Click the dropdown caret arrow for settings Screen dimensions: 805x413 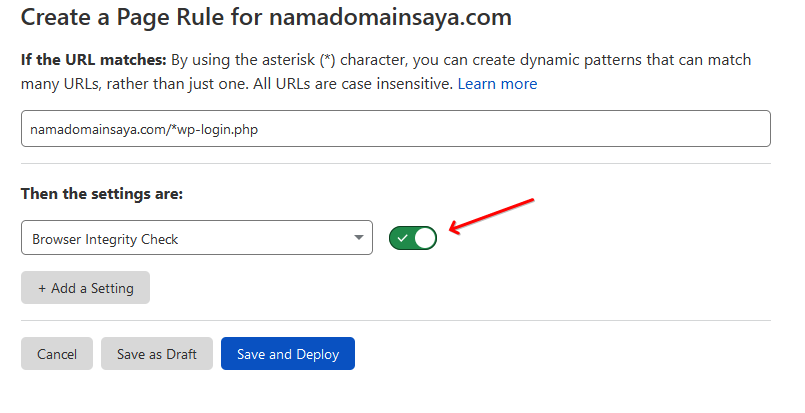coord(358,238)
